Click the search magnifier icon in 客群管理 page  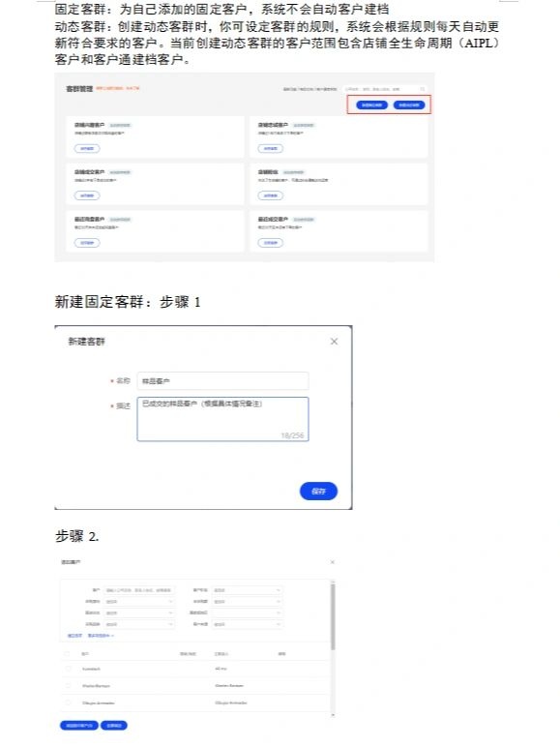[x=422, y=89]
